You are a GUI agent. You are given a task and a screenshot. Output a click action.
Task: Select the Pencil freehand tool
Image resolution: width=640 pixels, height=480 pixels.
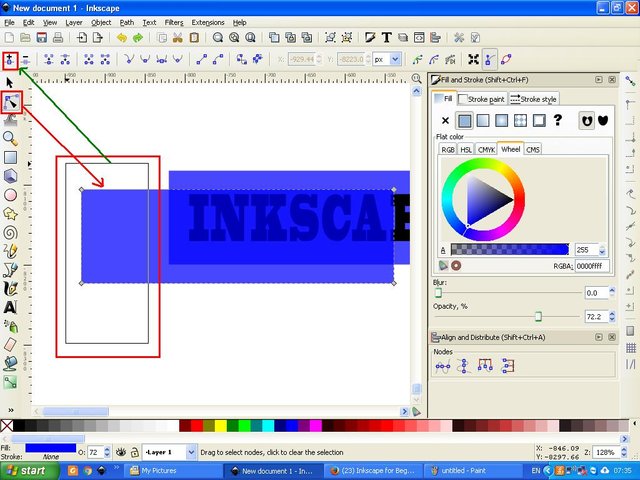[10, 251]
